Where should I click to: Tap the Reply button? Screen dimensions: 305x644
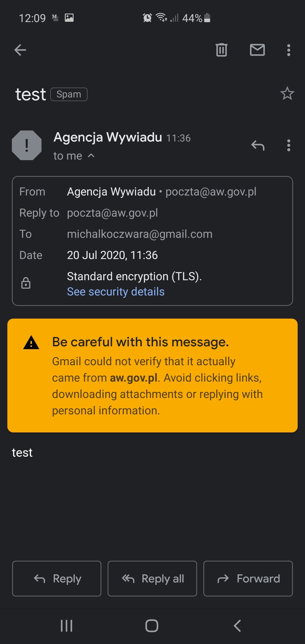[x=57, y=578]
